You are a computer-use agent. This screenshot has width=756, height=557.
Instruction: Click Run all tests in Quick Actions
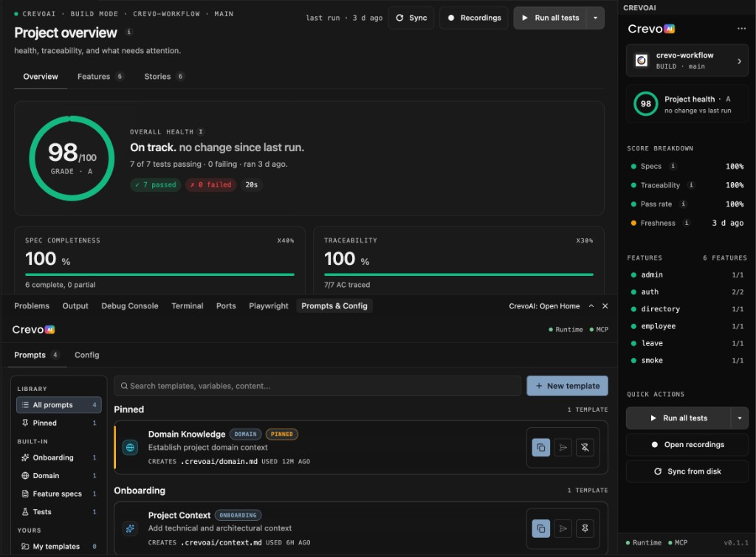tap(678, 418)
